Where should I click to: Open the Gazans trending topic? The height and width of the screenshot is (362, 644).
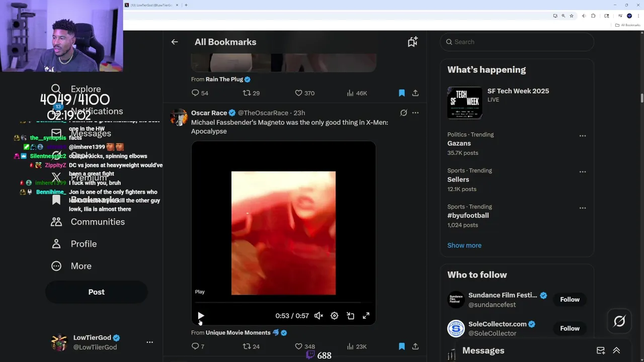point(459,143)
